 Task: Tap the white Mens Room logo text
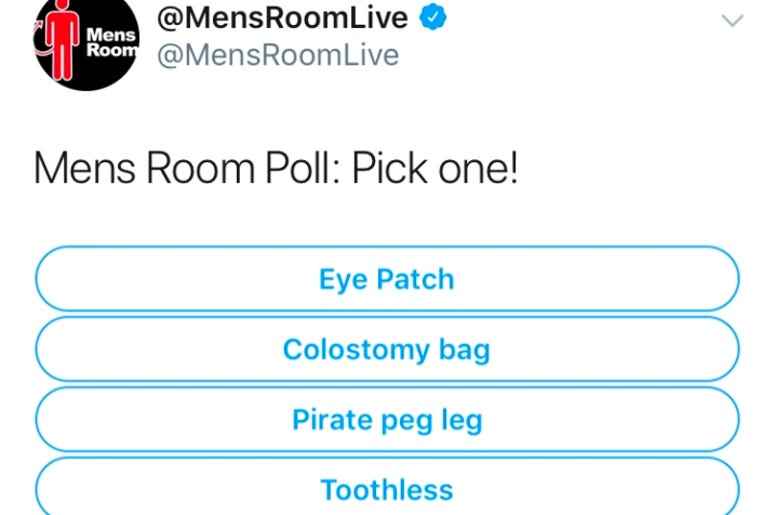(112, 42)
